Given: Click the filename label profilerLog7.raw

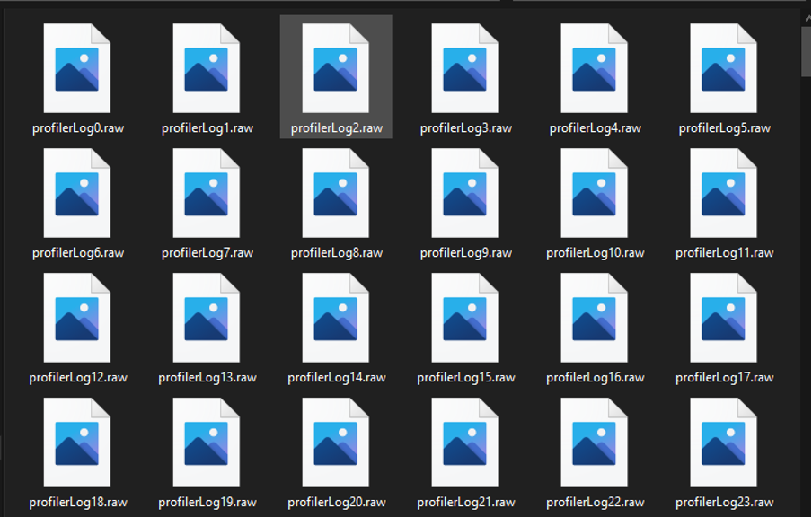Looking at the screenshot, I should click(x=207, y=252).
